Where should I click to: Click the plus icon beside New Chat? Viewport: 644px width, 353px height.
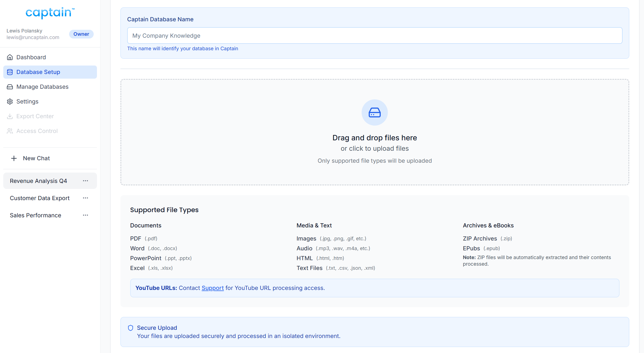tap(14, 158)
